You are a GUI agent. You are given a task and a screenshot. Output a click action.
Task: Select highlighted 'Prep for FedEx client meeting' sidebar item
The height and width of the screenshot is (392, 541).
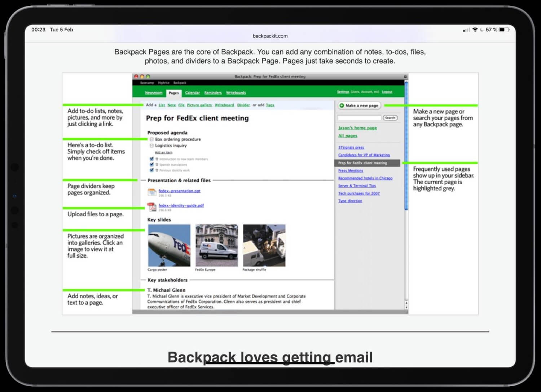click(x=367, y=163)
